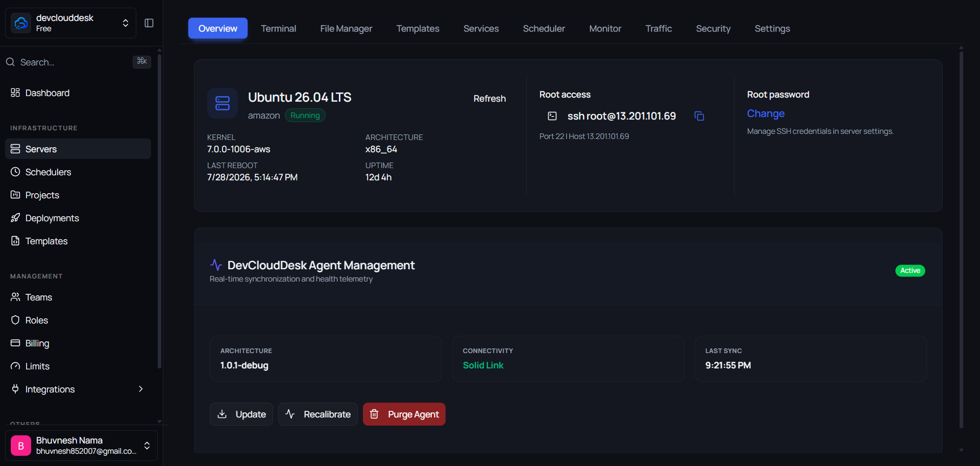This screenshot has height=466, width=980.
Task: Click the Dashboard grid icon
Action: 15,92
